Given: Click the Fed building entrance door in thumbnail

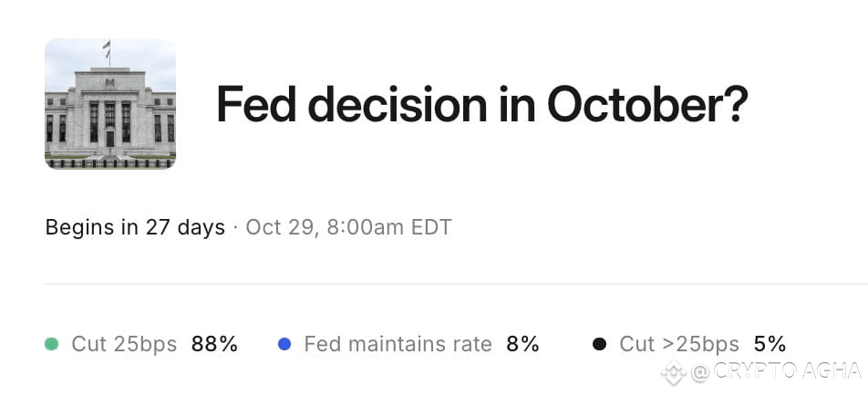Looking at the screenshot, I should (110, 139).
